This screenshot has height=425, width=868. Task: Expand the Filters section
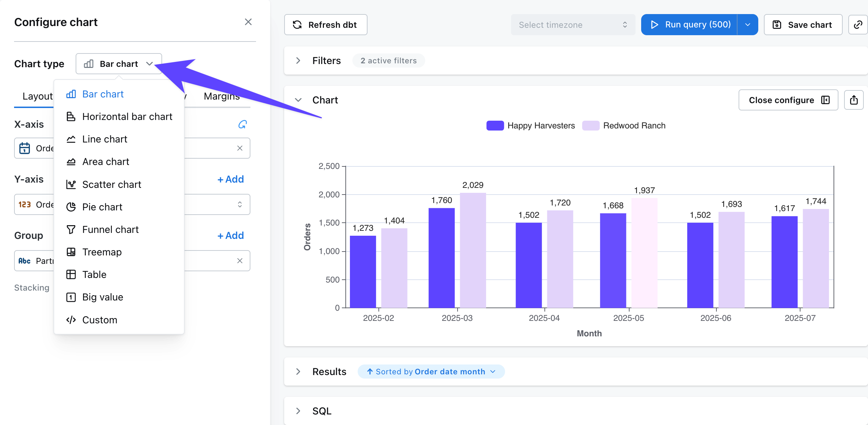pyautogui.click(x=298, y=61)
